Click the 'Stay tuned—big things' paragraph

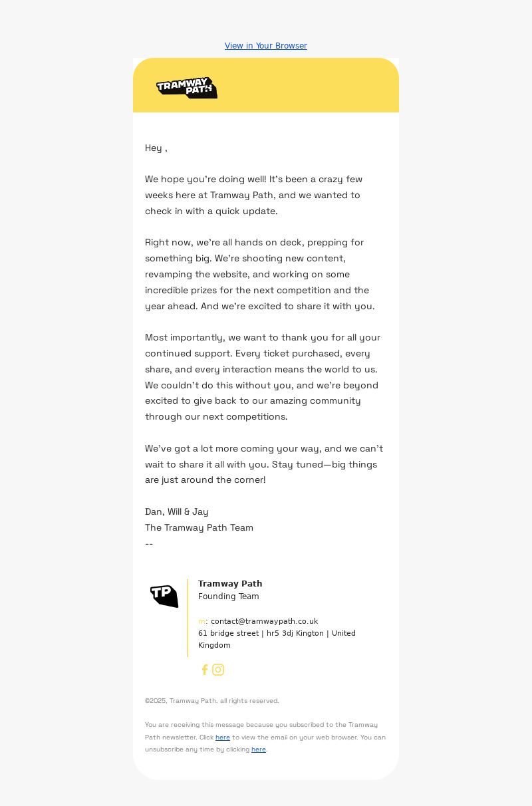pyautogui.click(x=264, y=464)
